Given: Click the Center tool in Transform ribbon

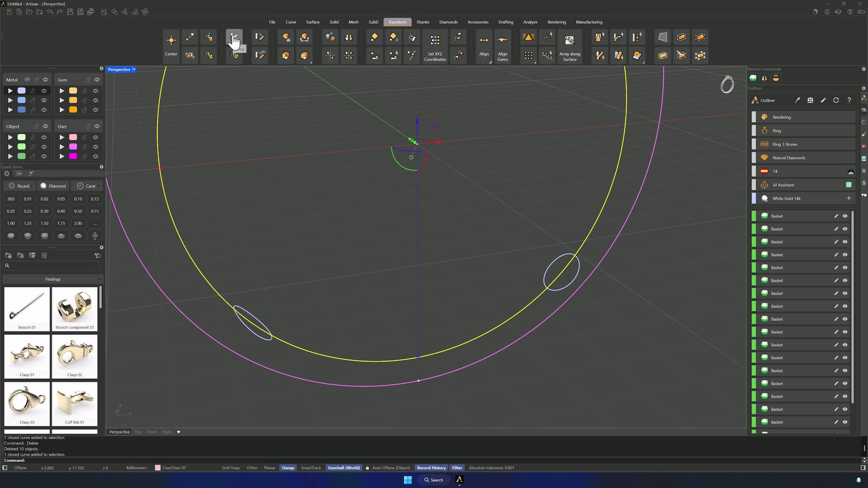Looking at the screenshot, I should coord(171,47).
